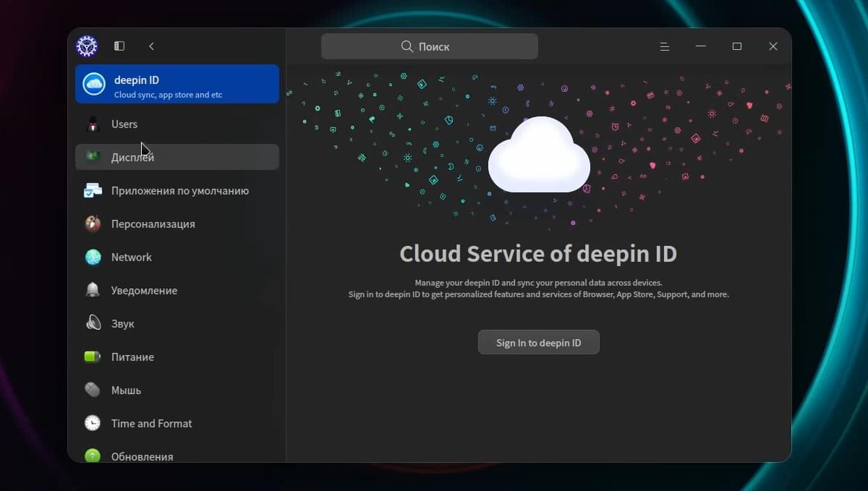Open the Персонализация section

177,224
